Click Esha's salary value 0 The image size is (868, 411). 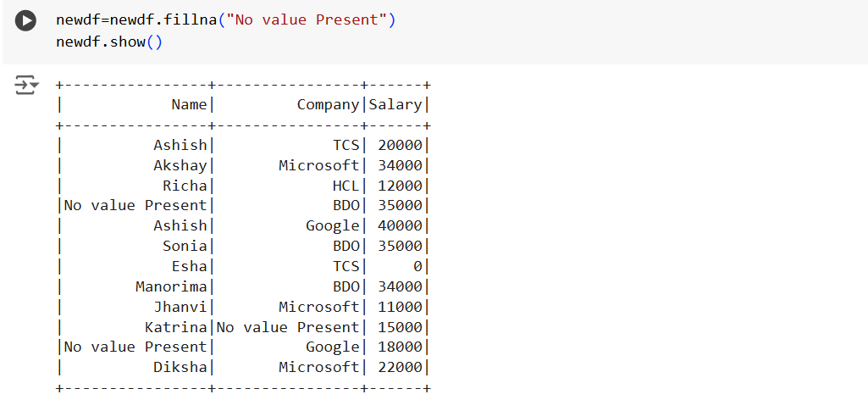click(417, 266)
